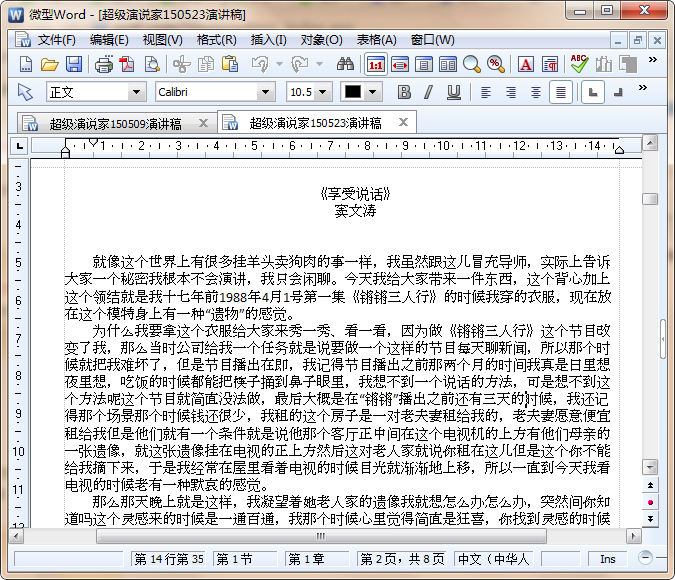Select the arrow pointer tool

(25, 92)
